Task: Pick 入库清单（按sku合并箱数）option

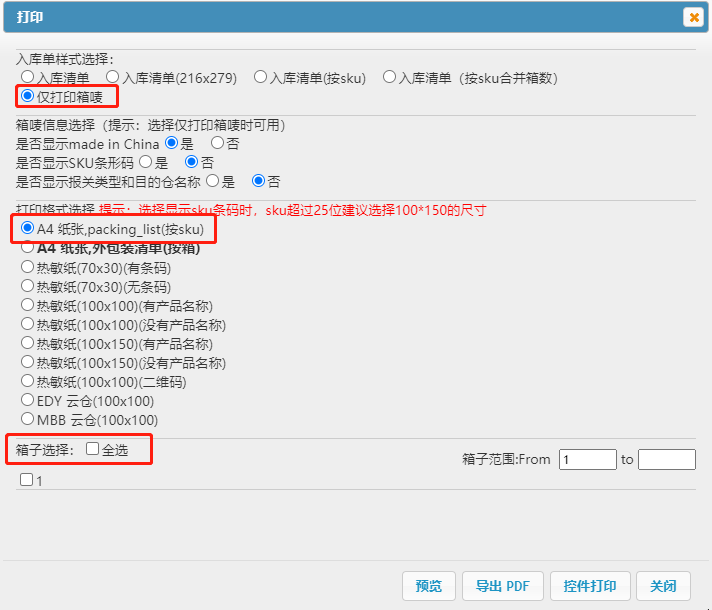Action: coord(389,77)
